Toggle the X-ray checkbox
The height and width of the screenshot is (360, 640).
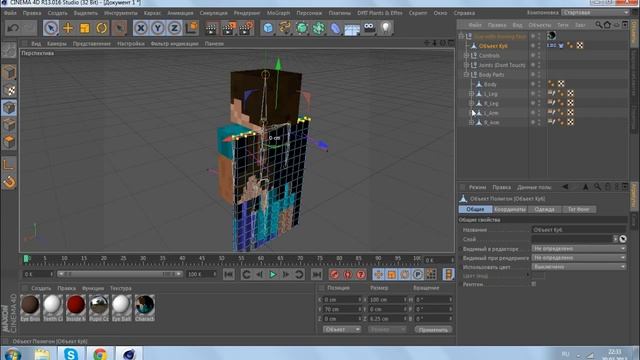click(x=534, y=284)
